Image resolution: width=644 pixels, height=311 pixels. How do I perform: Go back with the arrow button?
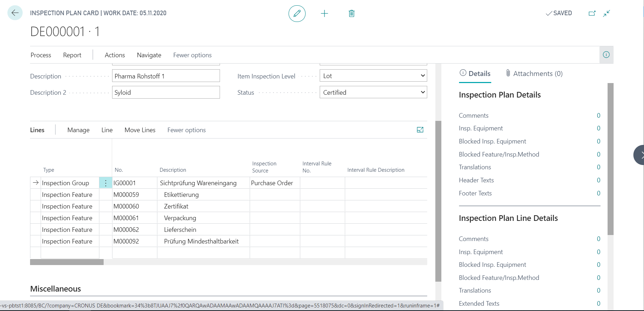[15, 13]
